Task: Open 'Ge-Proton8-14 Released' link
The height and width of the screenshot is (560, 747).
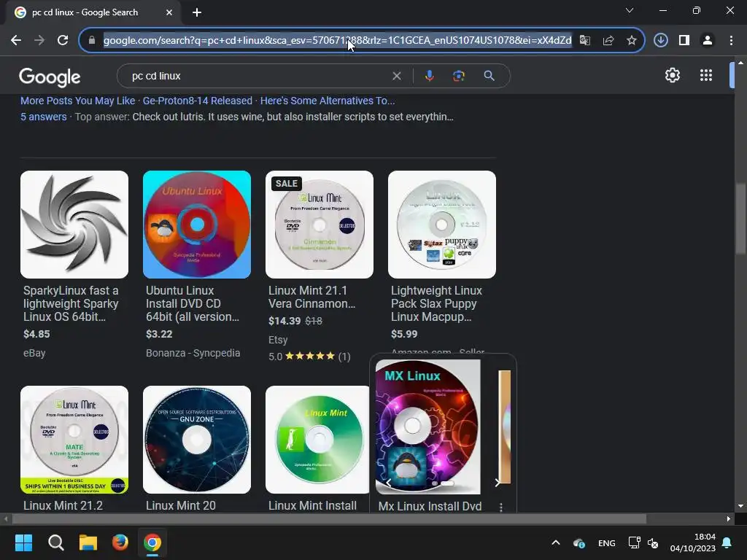Action: (x=197, y=101)
